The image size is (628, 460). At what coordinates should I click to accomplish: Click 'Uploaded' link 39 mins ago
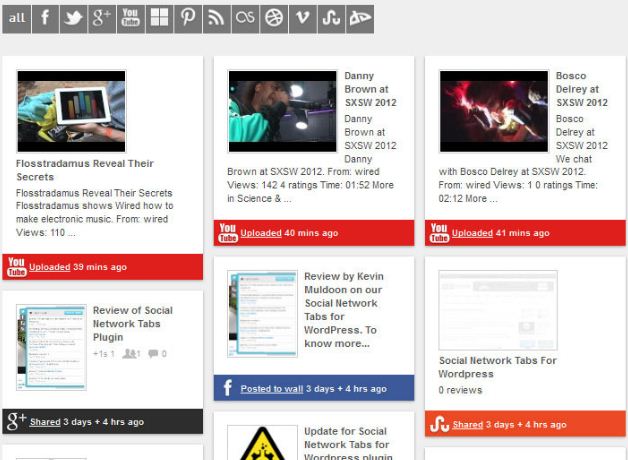50,267
